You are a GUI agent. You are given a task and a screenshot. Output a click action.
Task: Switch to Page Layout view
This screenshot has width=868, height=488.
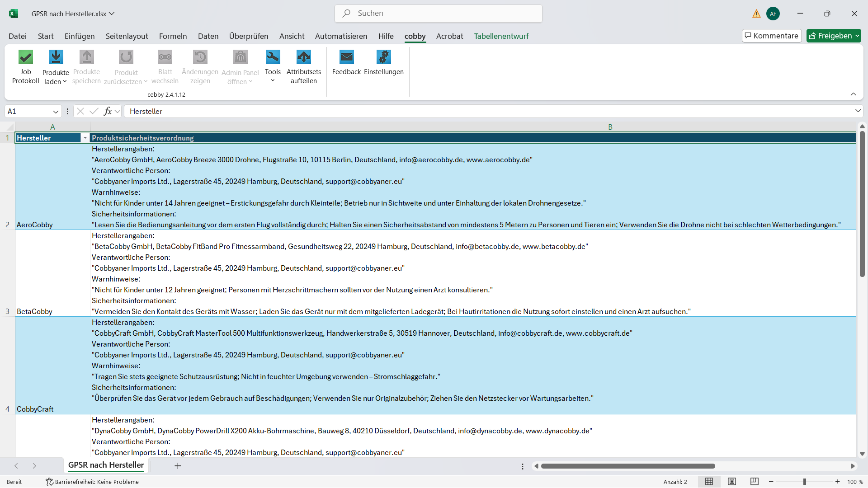click(x=731, y=482)
